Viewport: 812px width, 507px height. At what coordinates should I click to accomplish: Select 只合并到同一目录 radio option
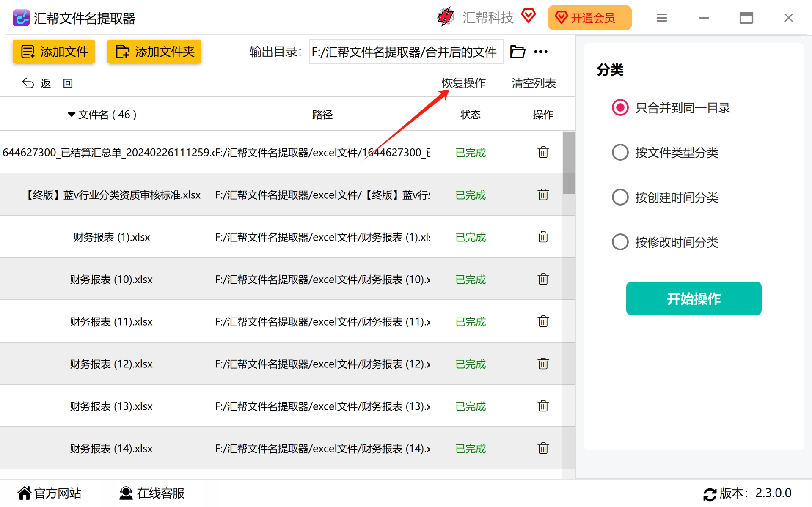(x=620, y=108)
